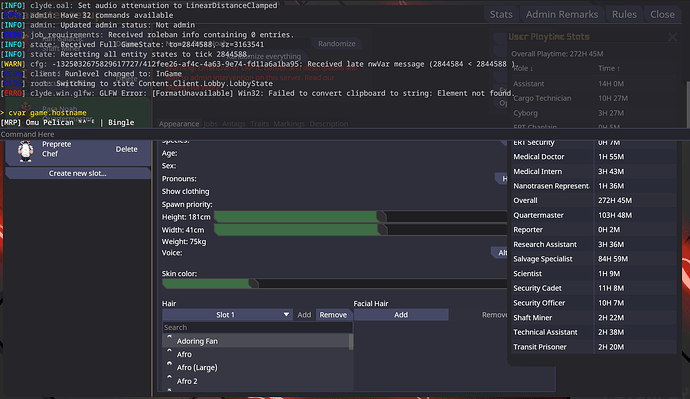
Task: Click the 84H 59M time value
Action: [x=613, y=259]
